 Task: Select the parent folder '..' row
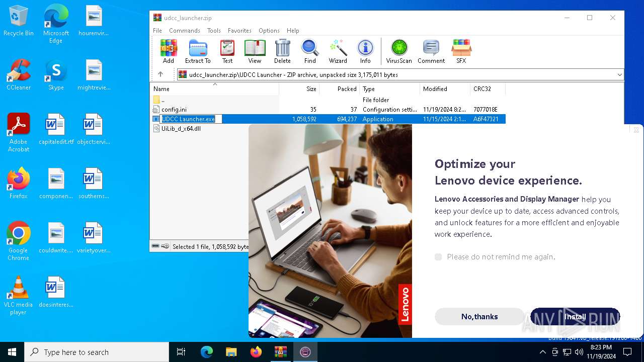click(x=328, y=100)
